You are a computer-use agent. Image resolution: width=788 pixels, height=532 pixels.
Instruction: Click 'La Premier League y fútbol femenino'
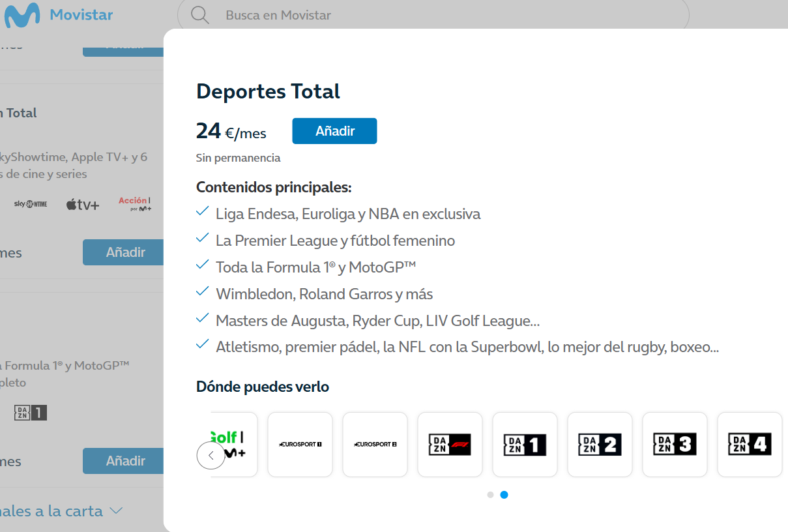point(335,241)
